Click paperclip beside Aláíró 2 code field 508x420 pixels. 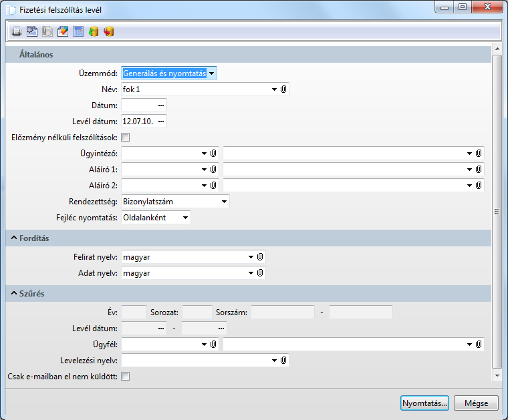(x=213, y=186)
